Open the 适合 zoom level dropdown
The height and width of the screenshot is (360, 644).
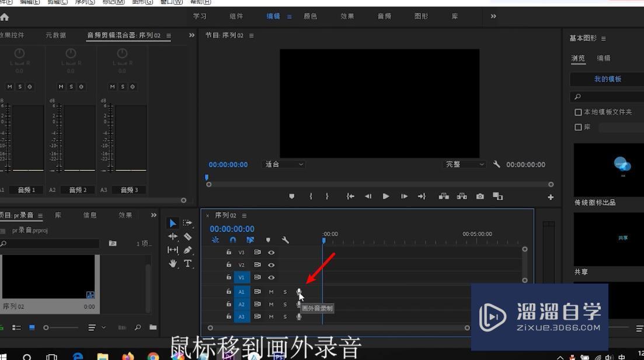(283, 164)
